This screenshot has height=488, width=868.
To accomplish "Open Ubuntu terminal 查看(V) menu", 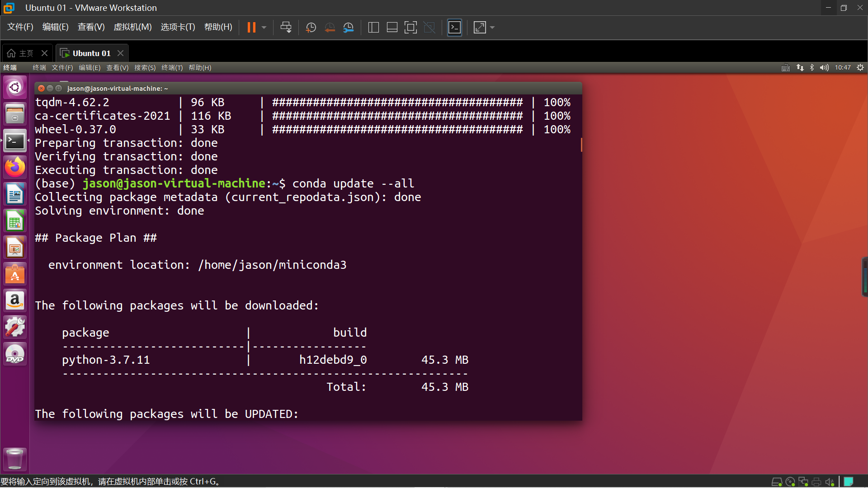I will point(117,68).
